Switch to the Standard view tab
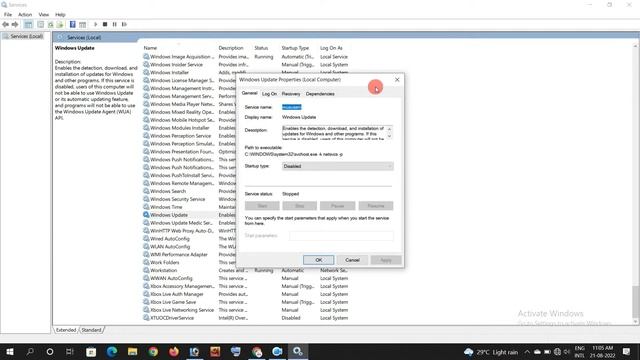The height and width of the screenshot is (360, 640). pos(91,330)
